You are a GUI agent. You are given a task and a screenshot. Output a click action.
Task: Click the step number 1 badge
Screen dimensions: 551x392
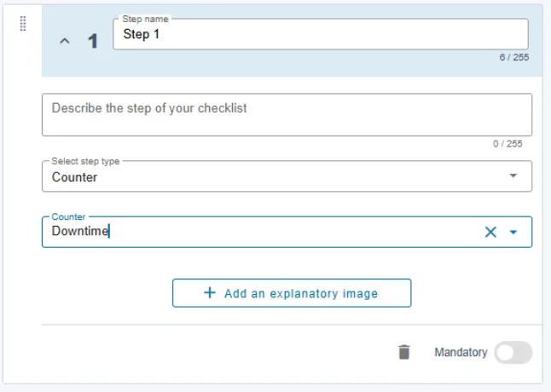point(93,41)
